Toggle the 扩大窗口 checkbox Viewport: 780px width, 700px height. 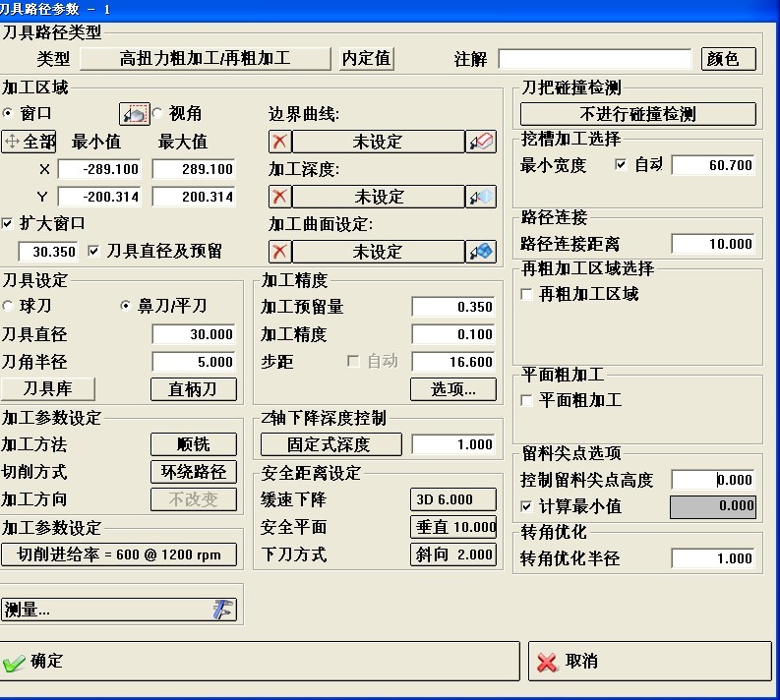(x=7, y=223)
